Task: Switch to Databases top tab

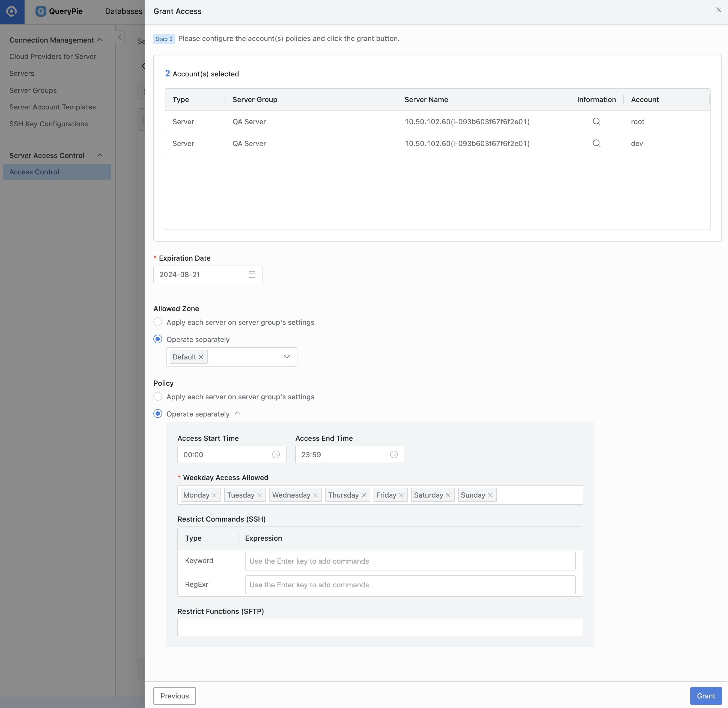Action: 124,11
